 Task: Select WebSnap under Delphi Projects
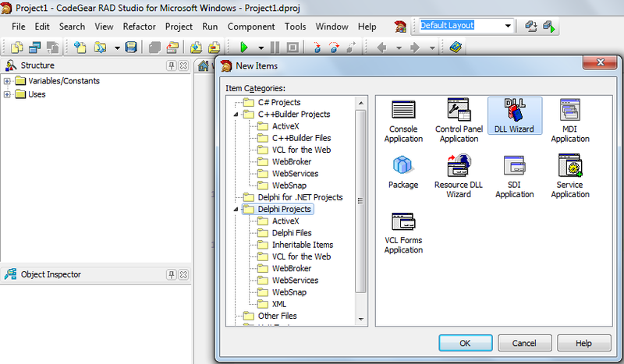289,292
